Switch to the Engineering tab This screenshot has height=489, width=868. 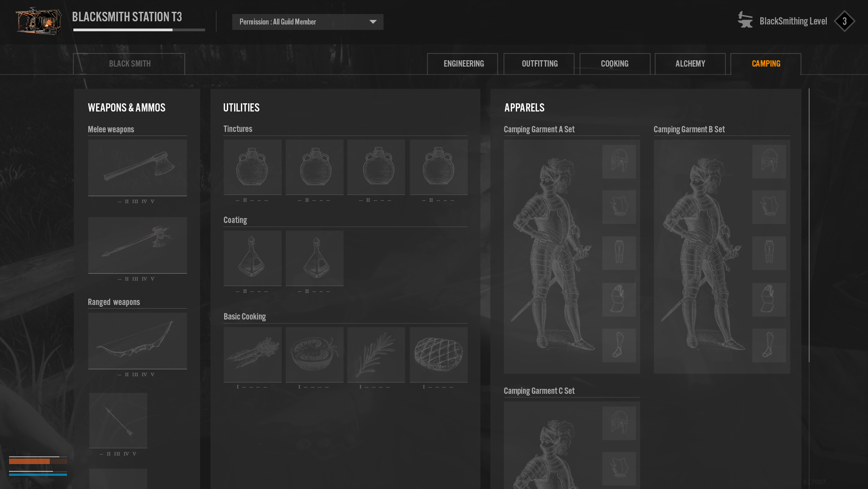(462, 64)
